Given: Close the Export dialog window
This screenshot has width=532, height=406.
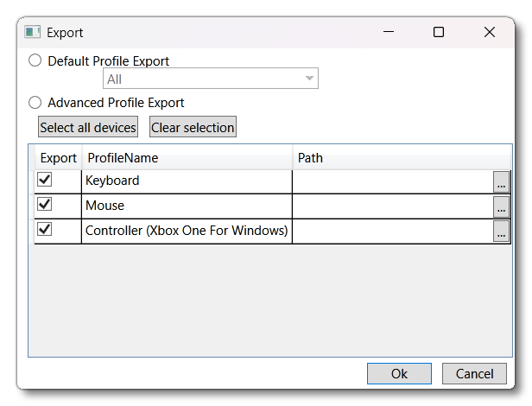Looking at the screenshot, I should tap(489, 32).
